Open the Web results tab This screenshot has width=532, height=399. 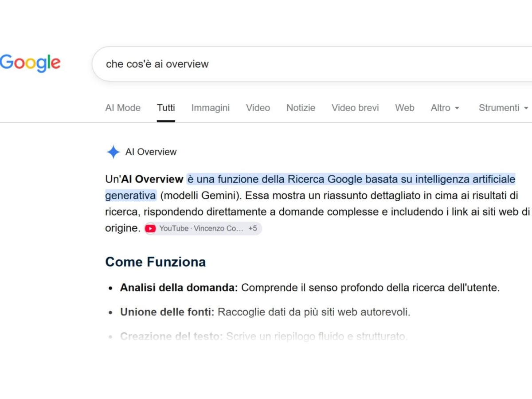coord(405,108)
